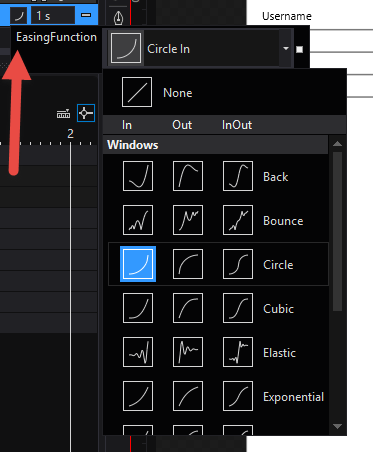Pick the Exponential In easing curve
The width and height of the screenshot is (373, 452).
click(138, 396)
